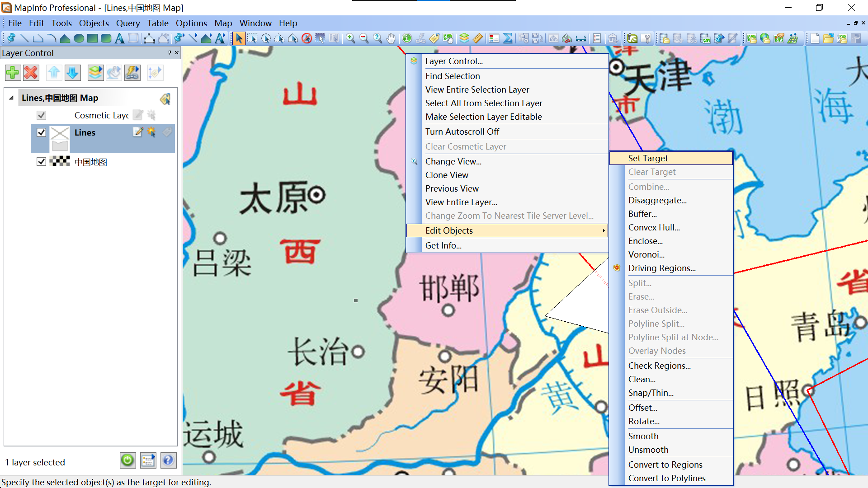The image size is (868, 488).
Task: Pick the Marquee Select tool
Action: [x=252, y=38]
